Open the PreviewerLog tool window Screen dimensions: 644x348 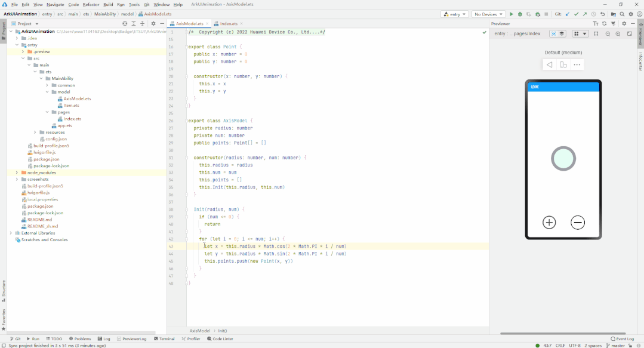tap(131, 339)
